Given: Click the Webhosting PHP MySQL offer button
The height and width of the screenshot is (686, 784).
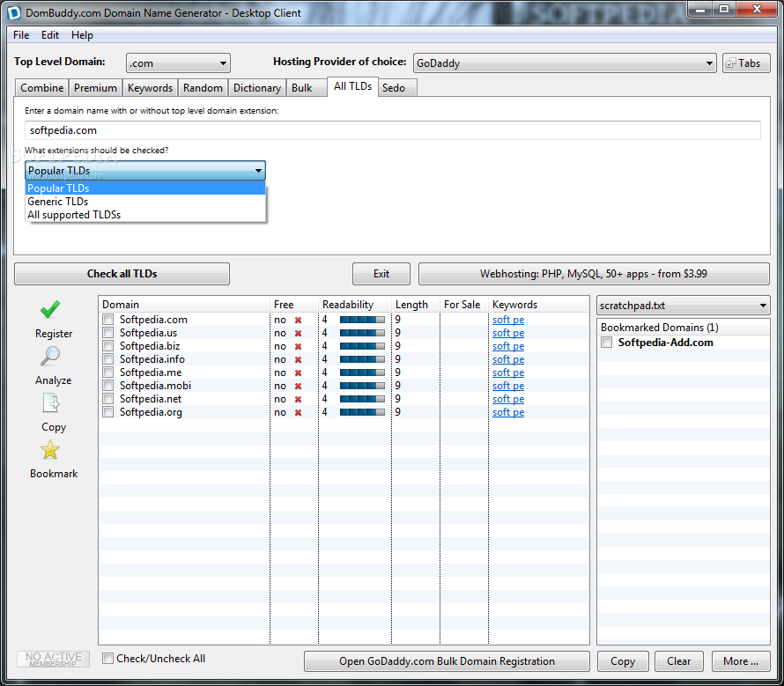Looking at the screenshot, I should [x=594, y=274].
